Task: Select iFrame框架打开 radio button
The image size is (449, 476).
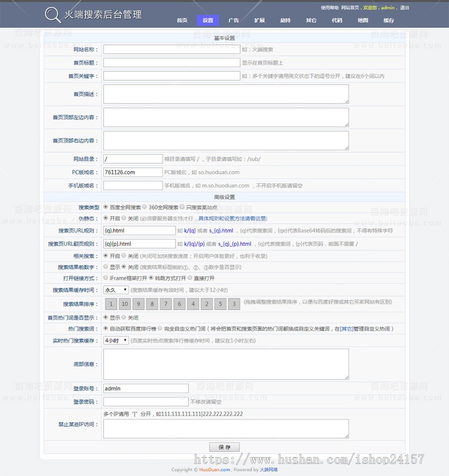Action: [106, 278]
